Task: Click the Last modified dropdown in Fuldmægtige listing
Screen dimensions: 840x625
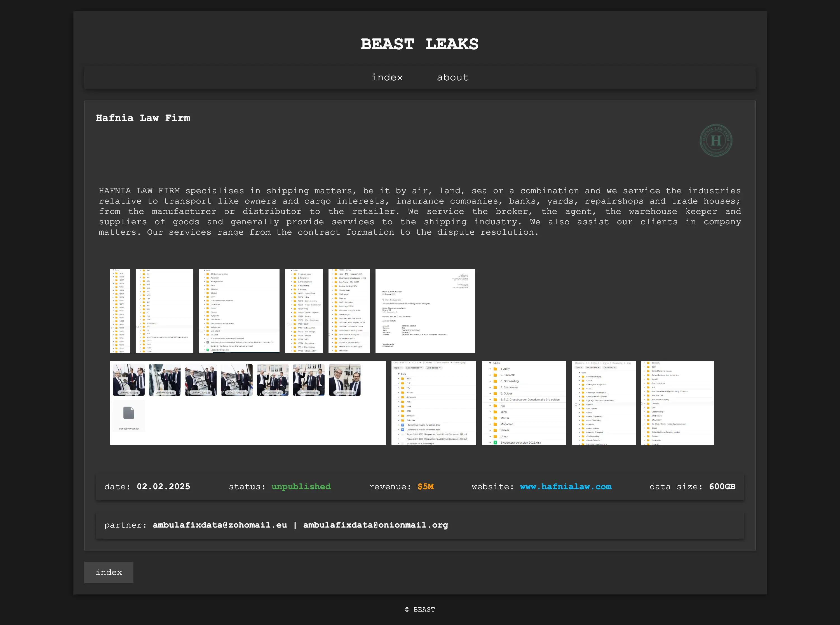Action: pos(414,368)
